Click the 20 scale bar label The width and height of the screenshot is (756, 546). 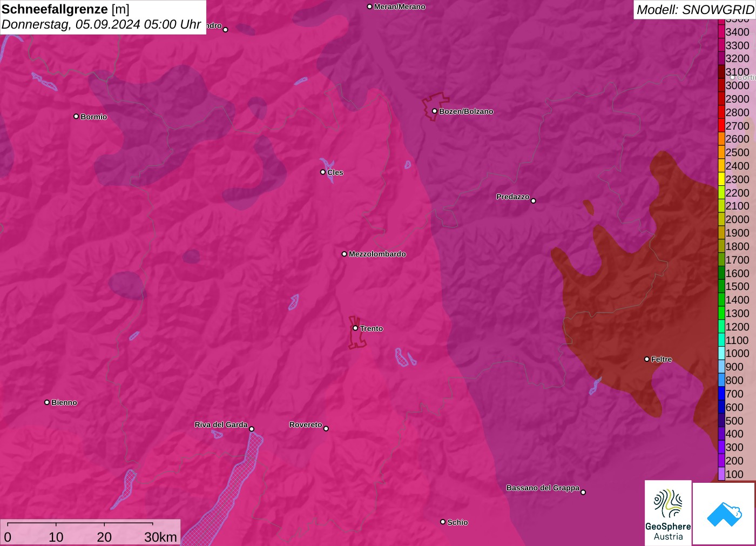104,537
